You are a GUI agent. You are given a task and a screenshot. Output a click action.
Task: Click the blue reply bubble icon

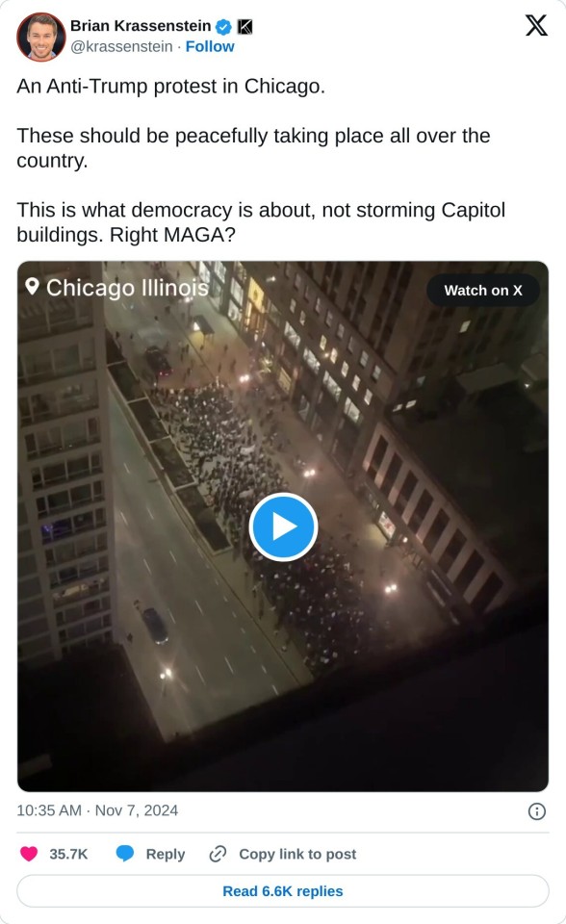pyautogui.click(x=125, y=854)
